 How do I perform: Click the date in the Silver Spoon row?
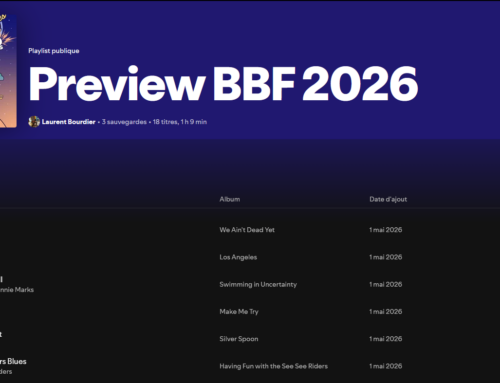[385, 339]
